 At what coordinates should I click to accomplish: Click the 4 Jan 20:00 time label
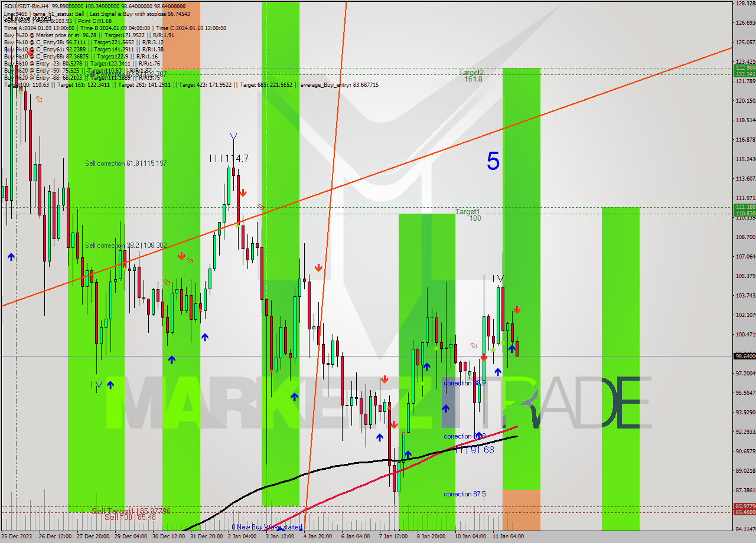coord(318,536)
